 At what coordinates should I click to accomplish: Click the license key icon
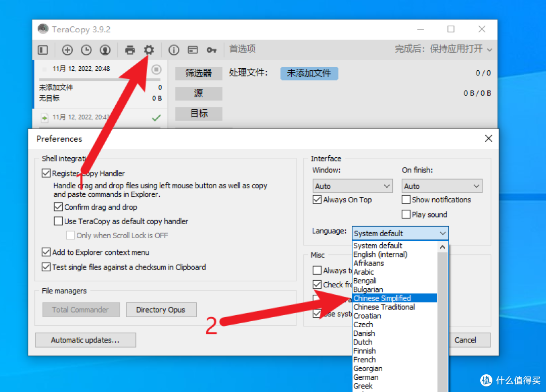211,50
